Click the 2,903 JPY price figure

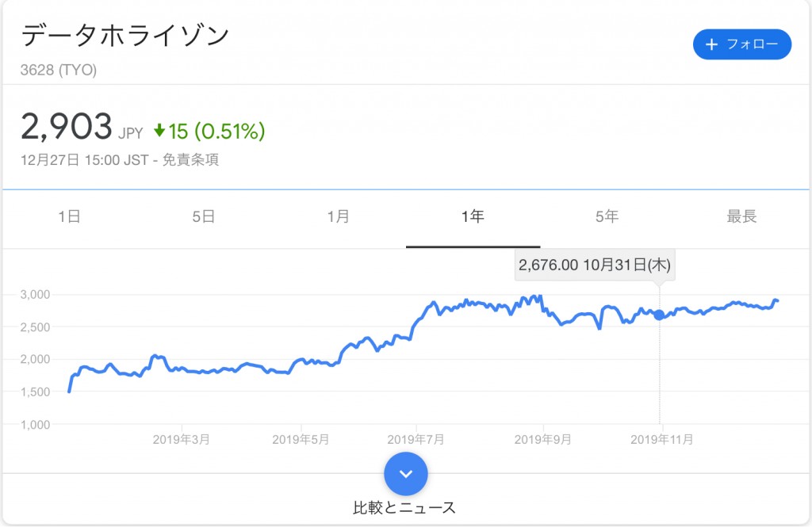tap(82, 128)
